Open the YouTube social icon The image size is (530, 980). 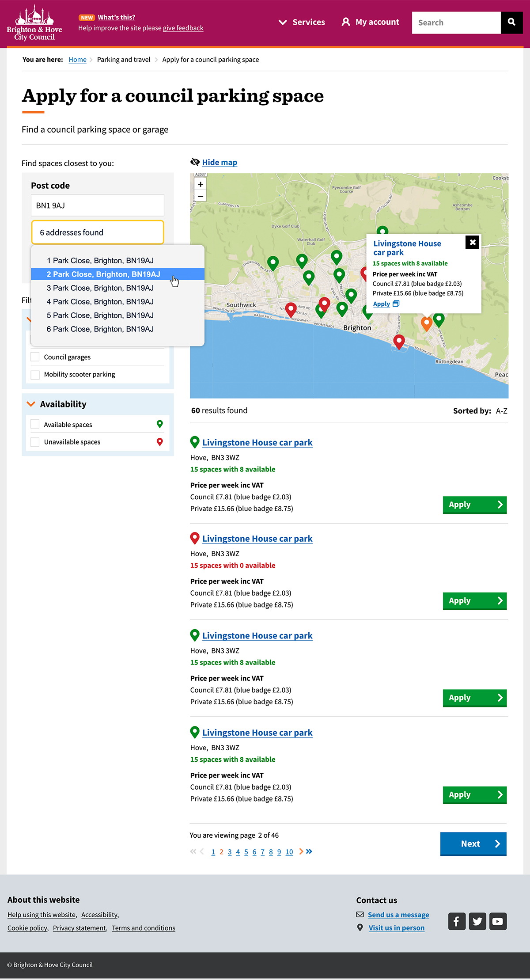(x=498, y=921)
